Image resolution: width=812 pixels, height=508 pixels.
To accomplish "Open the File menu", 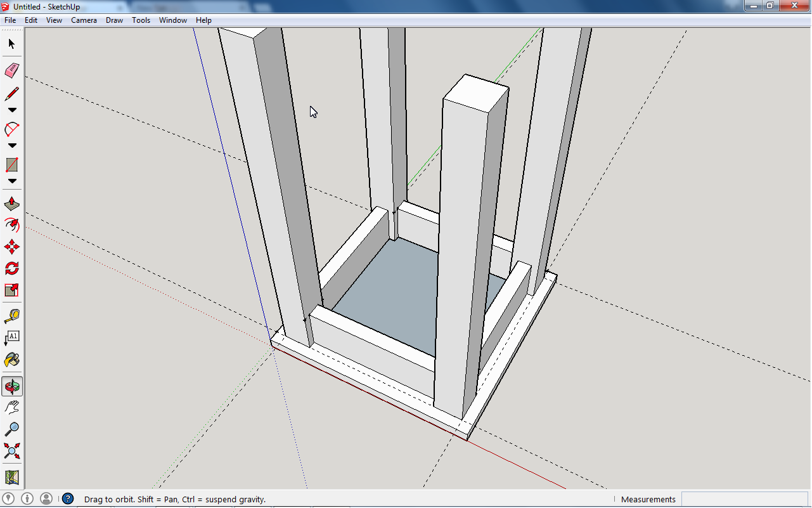I will click(x=10, y=20).
